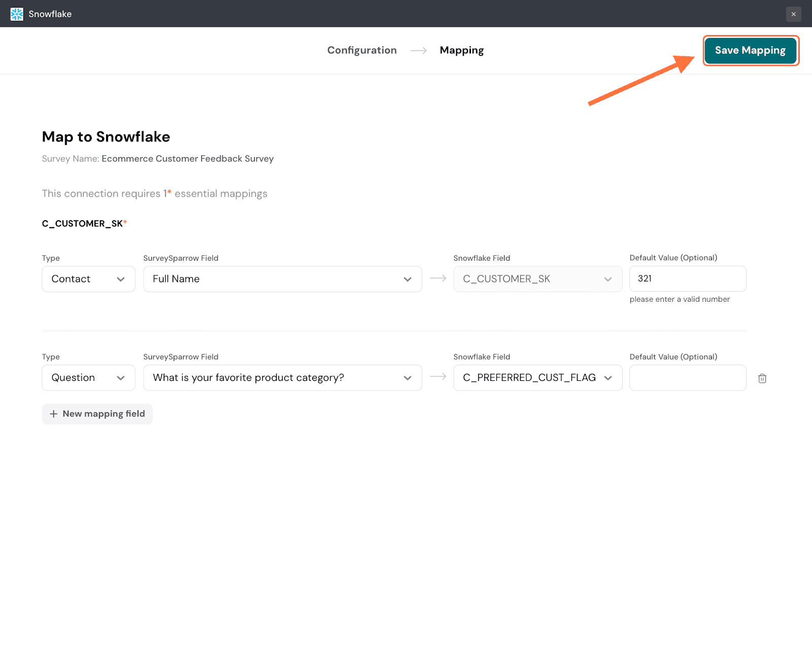The width and height of the screenshot is (812, 671).
Task: Go back to the Configuration step
Action: tap(362, 50)
